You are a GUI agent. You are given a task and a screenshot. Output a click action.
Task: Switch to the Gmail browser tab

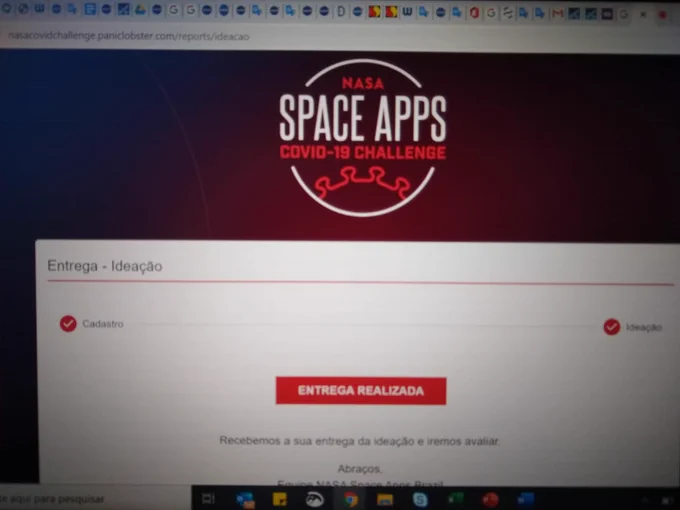[557, 14]
